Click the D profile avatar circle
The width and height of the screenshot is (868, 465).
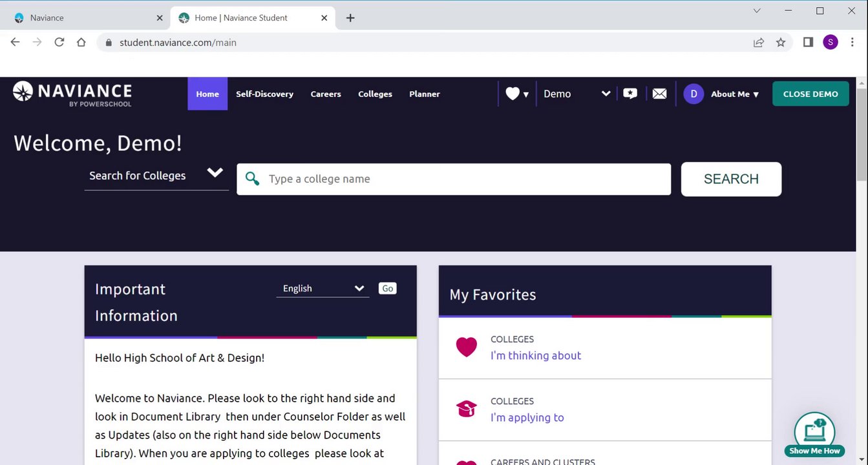[x=693, y=94]
